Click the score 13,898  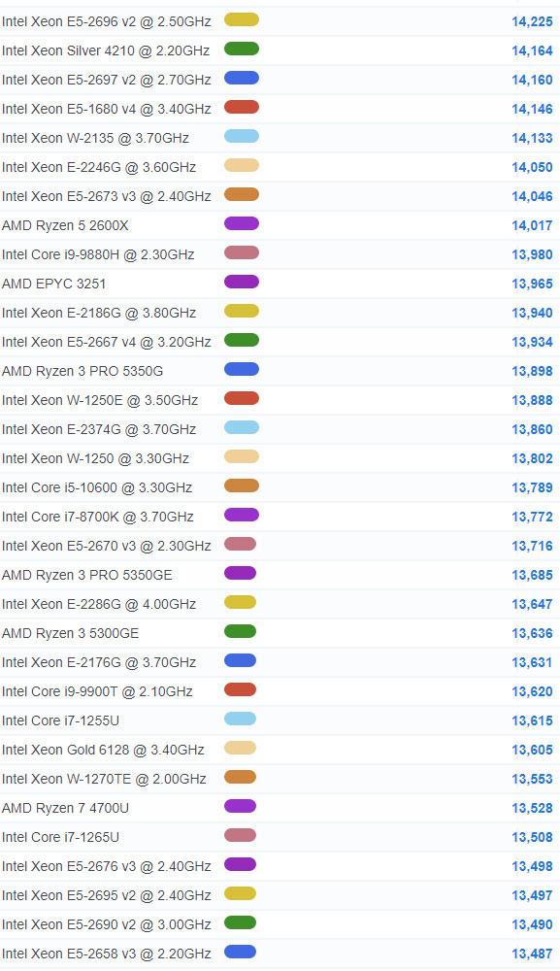[x=532, y=371]
